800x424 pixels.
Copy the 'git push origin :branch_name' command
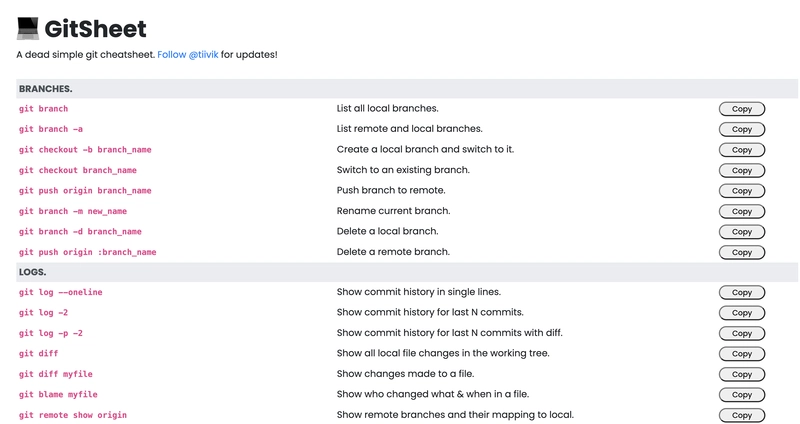tap(742, 252)
